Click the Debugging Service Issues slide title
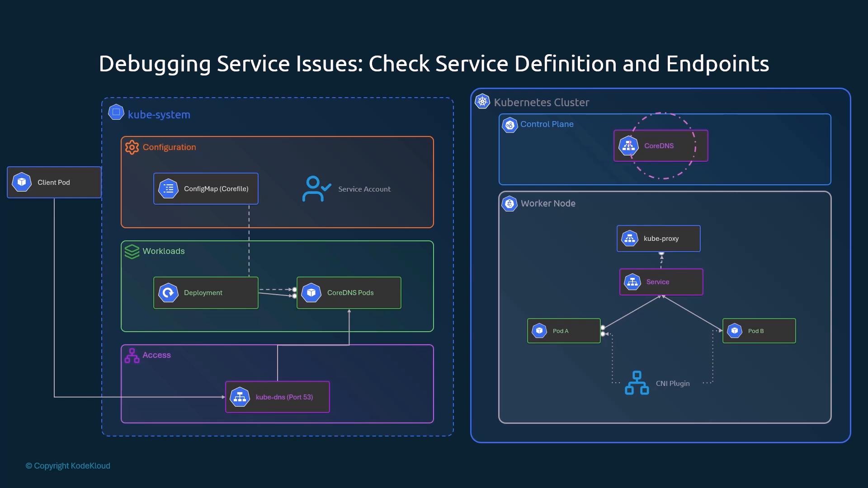Image resolution: width=868 pixels, height=488 pixels. [434, 64]
